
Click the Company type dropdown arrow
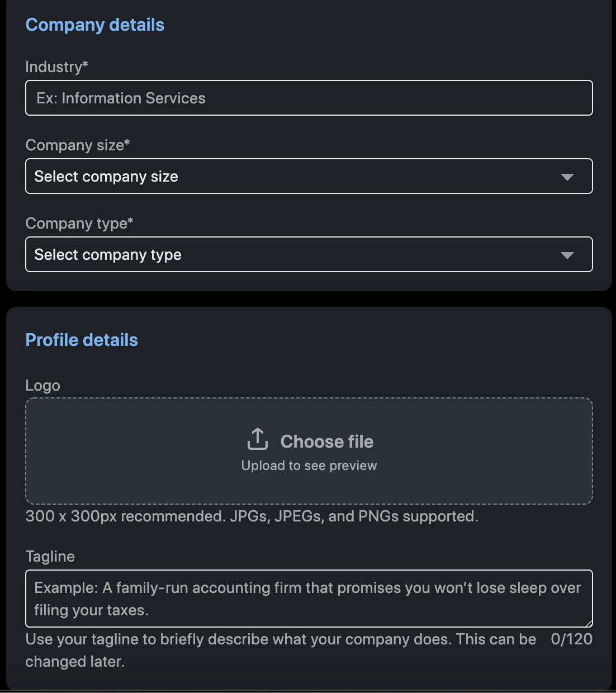coord(567,255)
